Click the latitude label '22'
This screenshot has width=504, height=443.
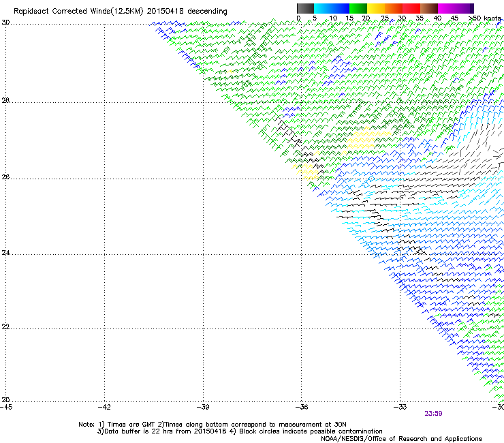pyautogui.click(x=5, y=327)
